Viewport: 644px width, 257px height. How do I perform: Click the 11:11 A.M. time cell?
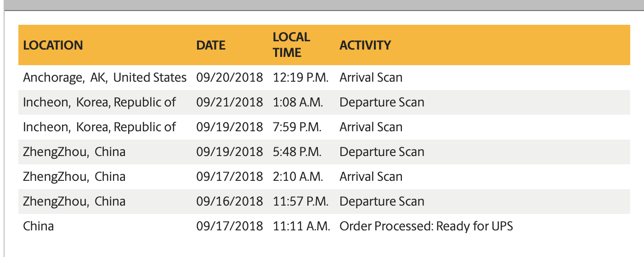click(x=301, y=226)
